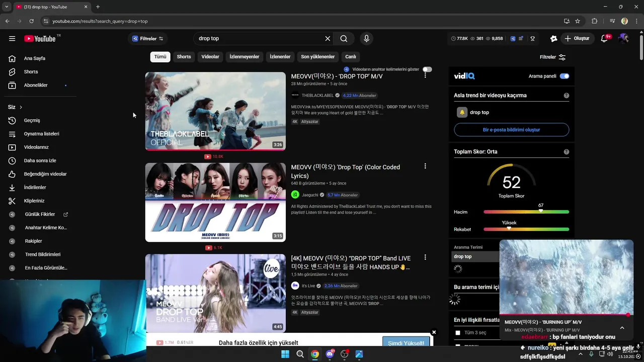The width and height of the screenshot is (644, 362).
Task: Open more options for MEOVV 'DROP TOP' M/V
Action: pyautogui.click(x=425, y=75)
